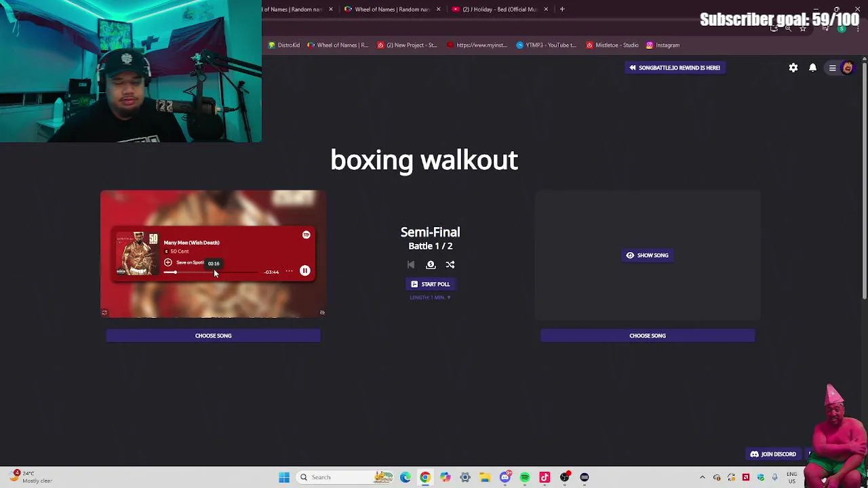Open File Explorer from taskbar
This screenshot has width=868, height=488.
pyautogui.click(x=485, y=477)
